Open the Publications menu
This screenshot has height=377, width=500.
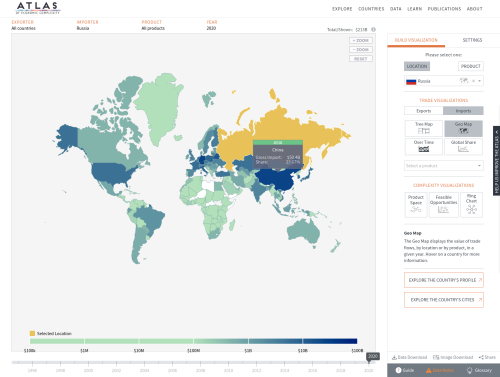(444, 9)
